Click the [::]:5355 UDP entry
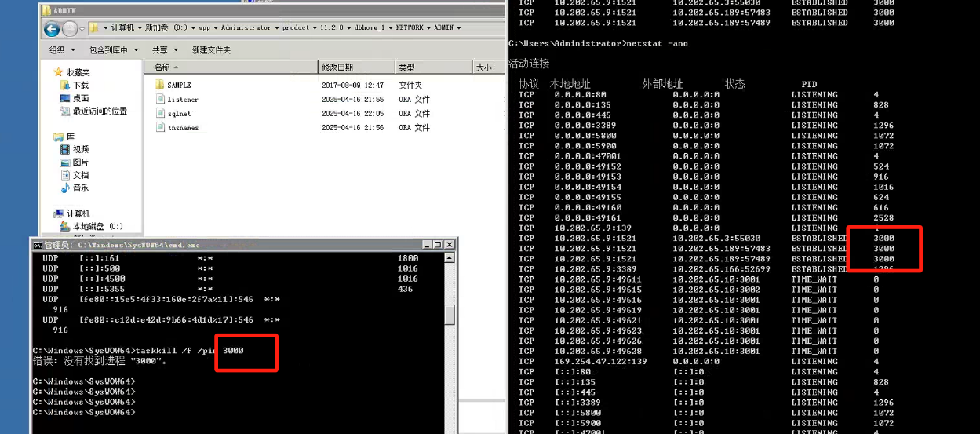 click(102, 289)
